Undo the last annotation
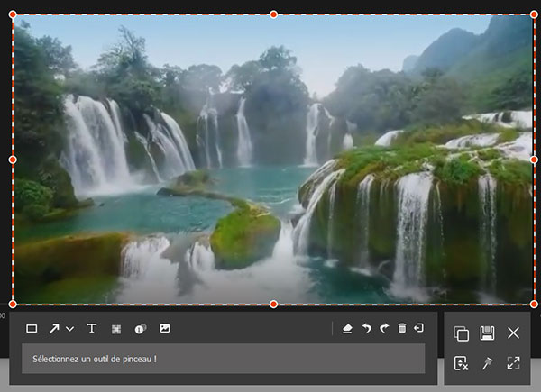The height and width of the screenshot is (392, 541). pyautogui.click(x=367, y=329)
